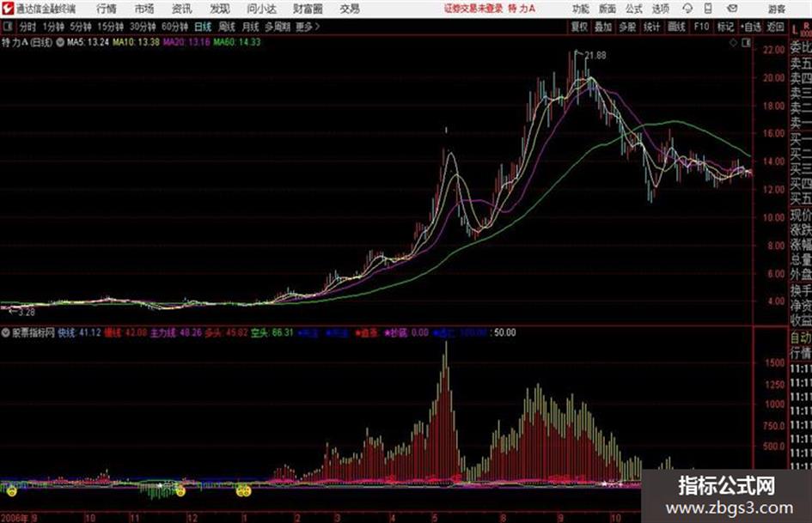The width and height of the screenshot is (812, 523).
Task: Open the 资讯 menu
Action: tap(181, 9)
